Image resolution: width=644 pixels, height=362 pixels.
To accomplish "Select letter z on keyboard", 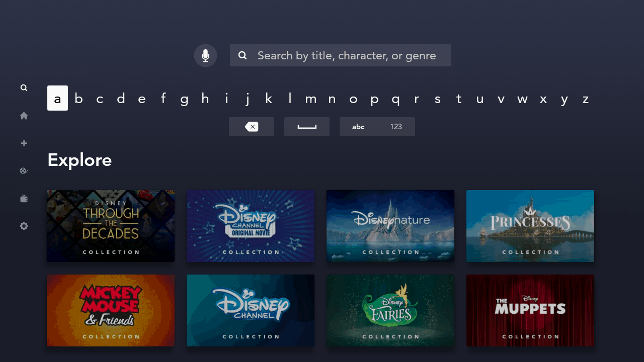I will (x=586, y=99).
